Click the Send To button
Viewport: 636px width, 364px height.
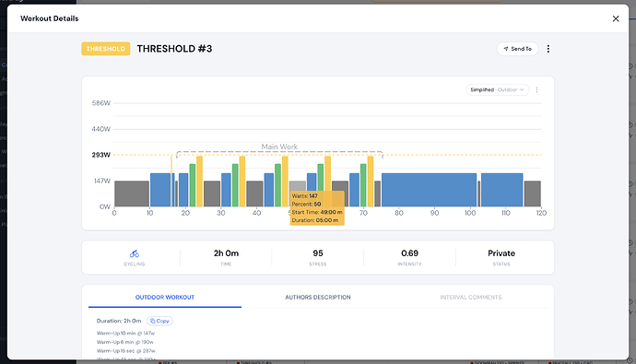coord(518,49)
